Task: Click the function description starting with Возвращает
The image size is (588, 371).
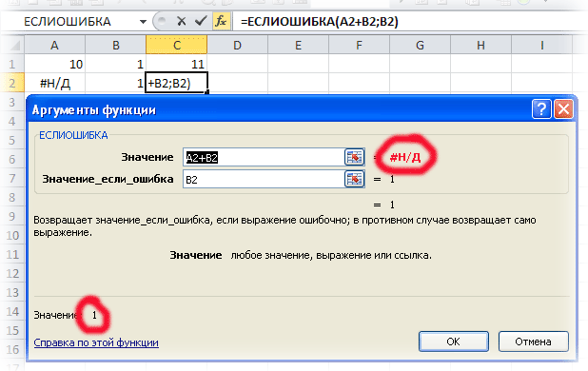Action: 284,226
